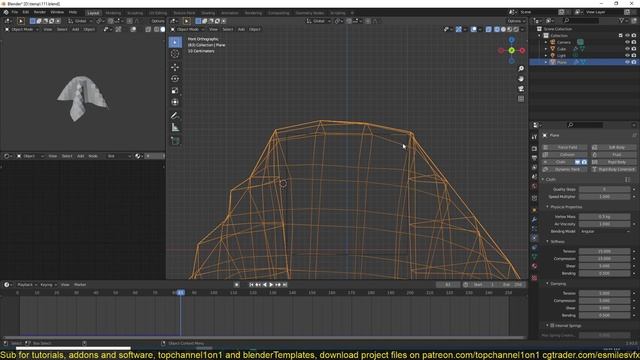Click the Force Field physics button
Image resolution: width=640 pixels, height=360 pixels.
click(564, 147)
